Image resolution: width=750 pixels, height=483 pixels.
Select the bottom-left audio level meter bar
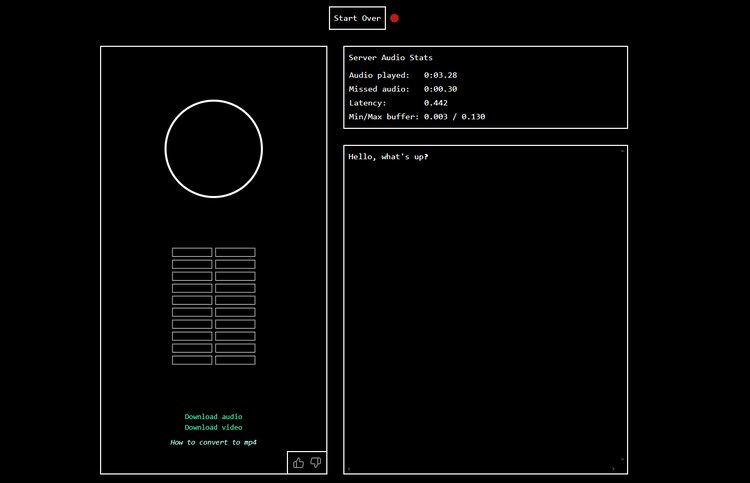pos(192,360)
